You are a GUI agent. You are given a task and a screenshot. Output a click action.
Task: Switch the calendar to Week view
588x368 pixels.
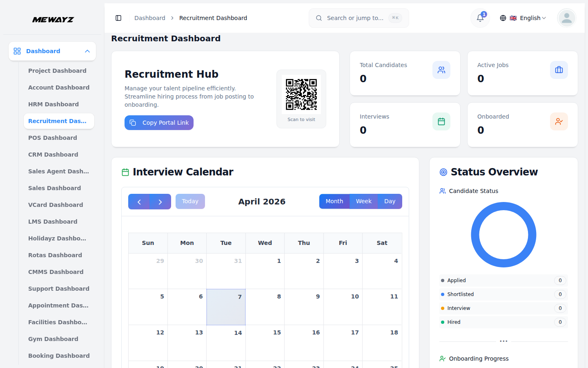[363, 201]
